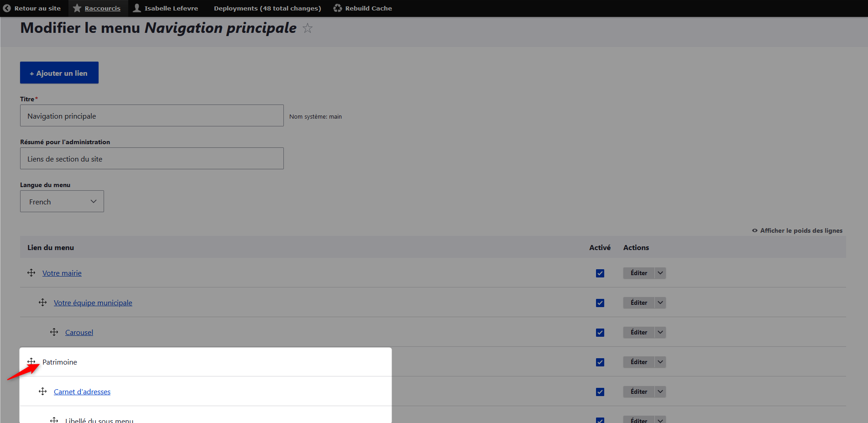The height and width of the screenshot is (423, 868).
Task: Click the Rebuild Cache toolbar icon
Action: [338, 8]
